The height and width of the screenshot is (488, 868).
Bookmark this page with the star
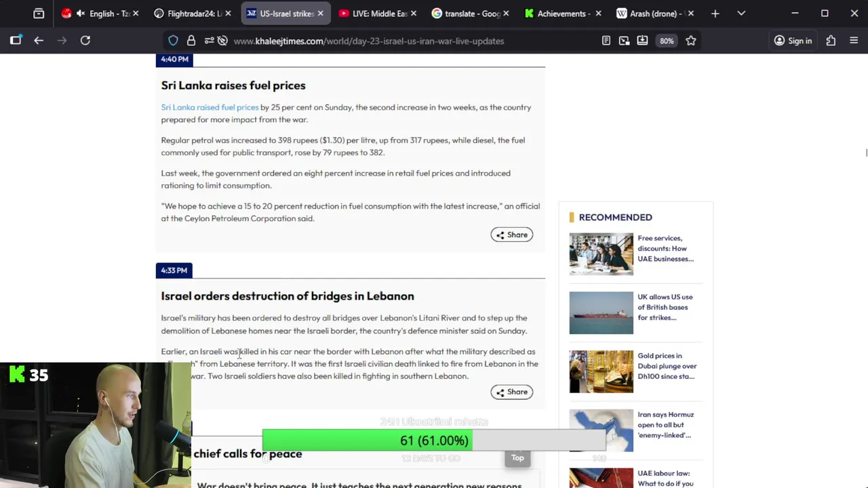tap(691, 41)
